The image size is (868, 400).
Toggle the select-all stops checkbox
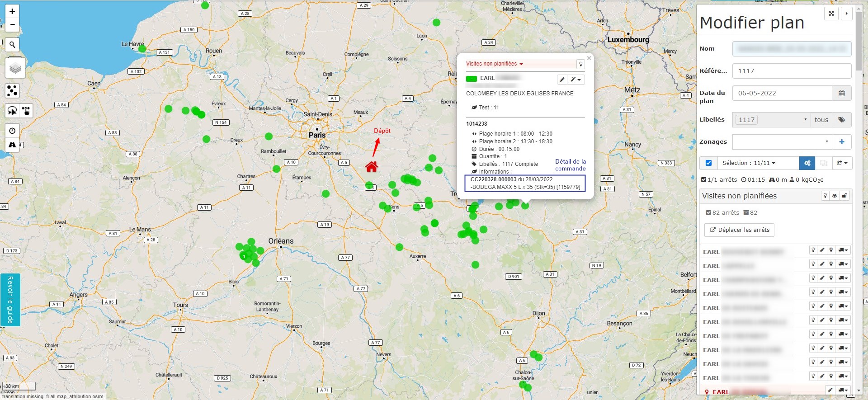(708, 163)
